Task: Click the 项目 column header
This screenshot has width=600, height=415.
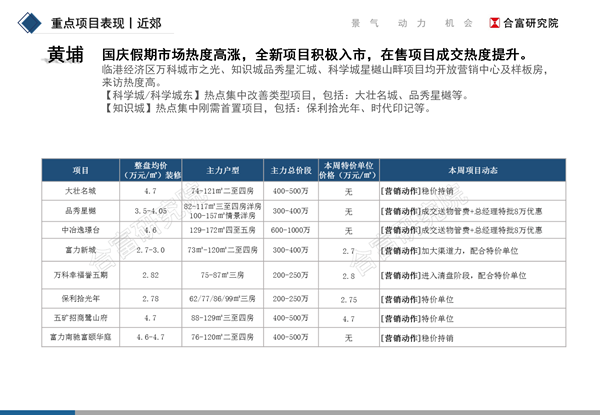Action: pos(80,170)
